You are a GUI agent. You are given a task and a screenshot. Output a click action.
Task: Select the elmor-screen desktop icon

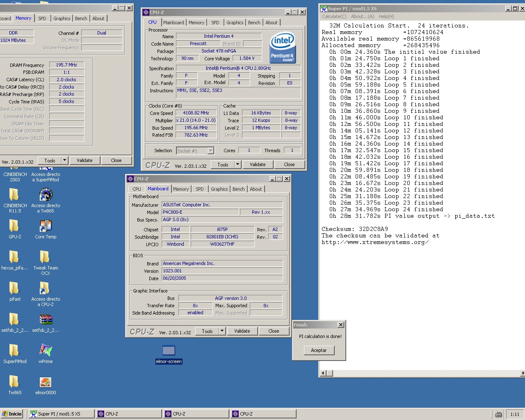(169, 351)
